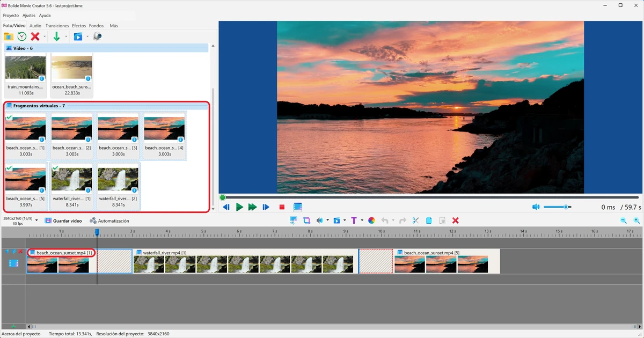The width and height of the screenshot is (644, 338).
Task: Click the volume speaker icon in timeline toolbar
Action: [x=320, y=221]
